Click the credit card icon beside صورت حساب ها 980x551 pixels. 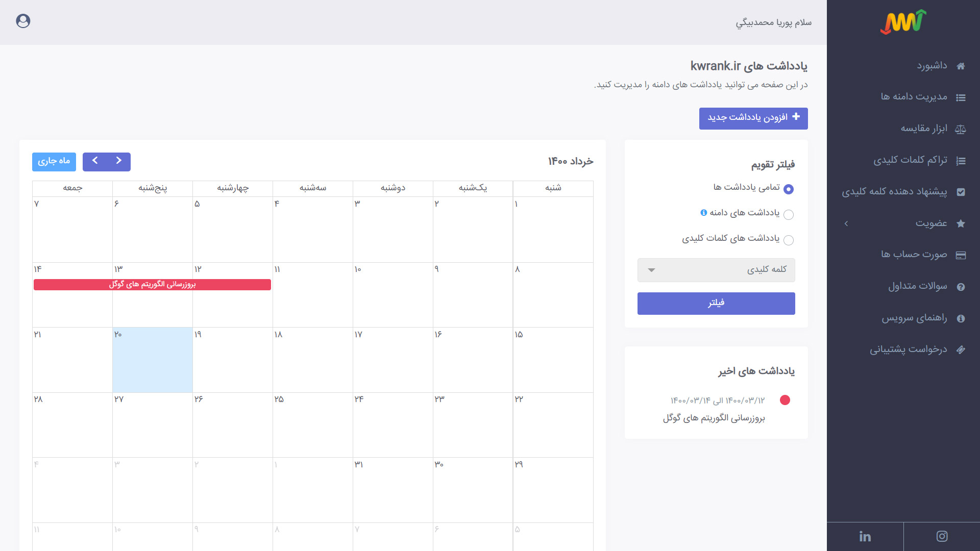[x=961, y=255]
